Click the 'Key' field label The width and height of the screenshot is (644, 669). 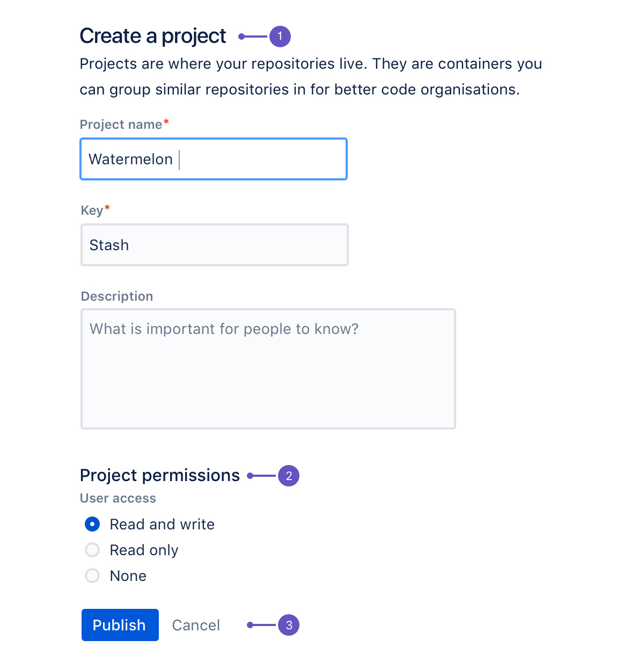click(92, 210)
